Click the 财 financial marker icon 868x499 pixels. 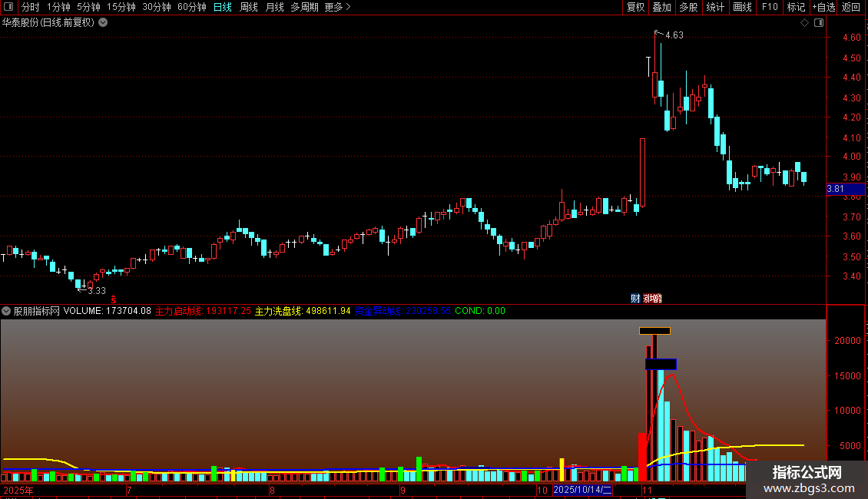[x=635, y=298]
